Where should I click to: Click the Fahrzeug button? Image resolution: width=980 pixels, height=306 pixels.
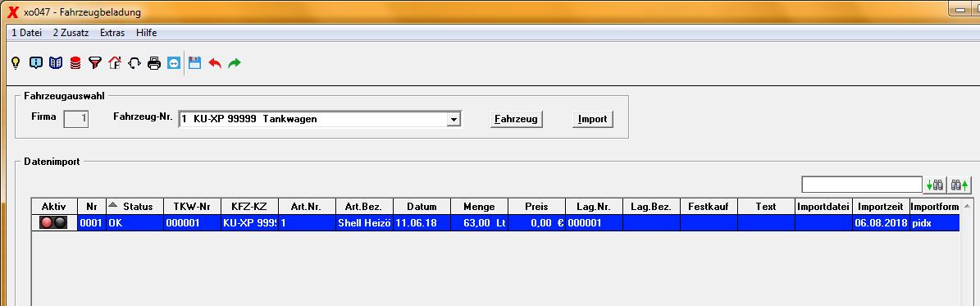click(516, 119)
